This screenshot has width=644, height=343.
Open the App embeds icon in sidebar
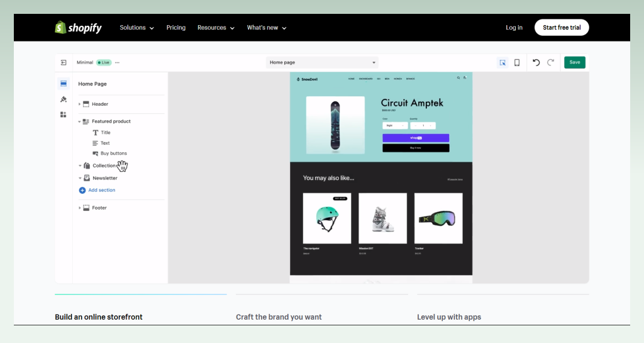(64, 115)
